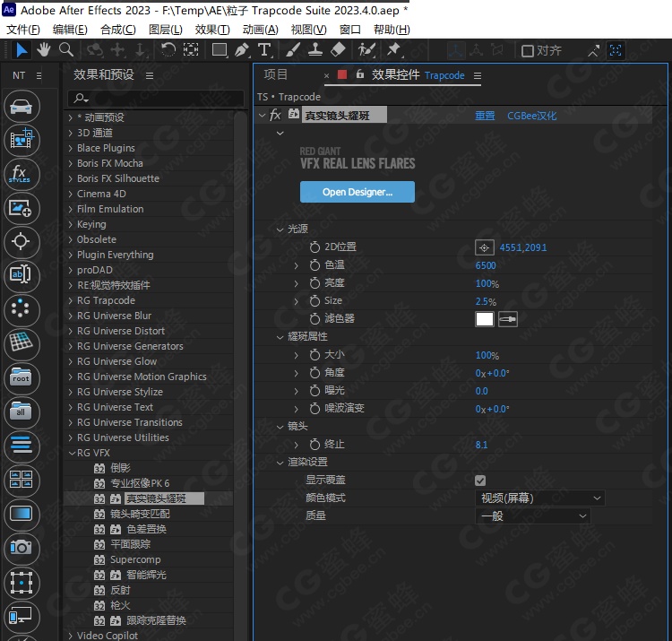Select the Pen tool
The height and width of the screenshot is (641, 672).
tap(242, 50)
